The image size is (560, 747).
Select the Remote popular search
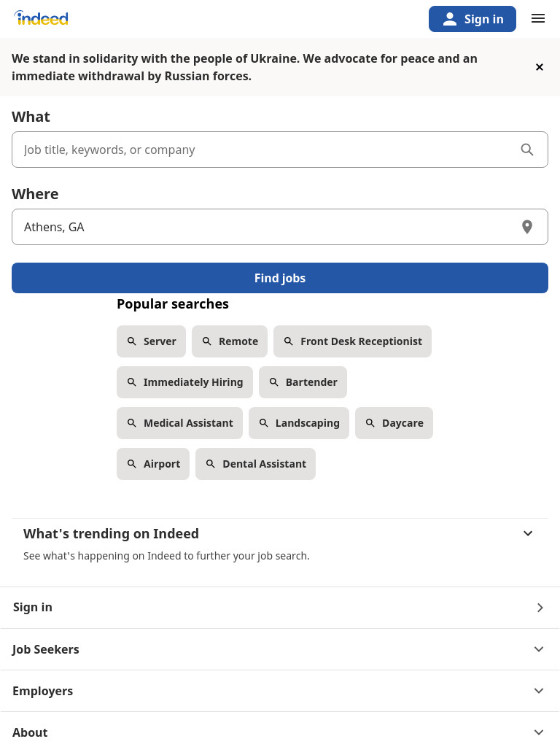click(x=230, y=341)
